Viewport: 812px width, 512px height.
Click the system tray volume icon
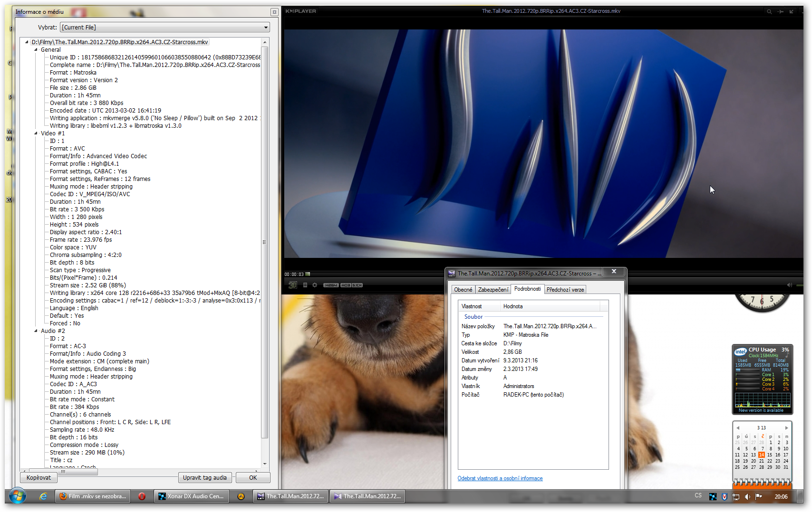click(747, 497)
